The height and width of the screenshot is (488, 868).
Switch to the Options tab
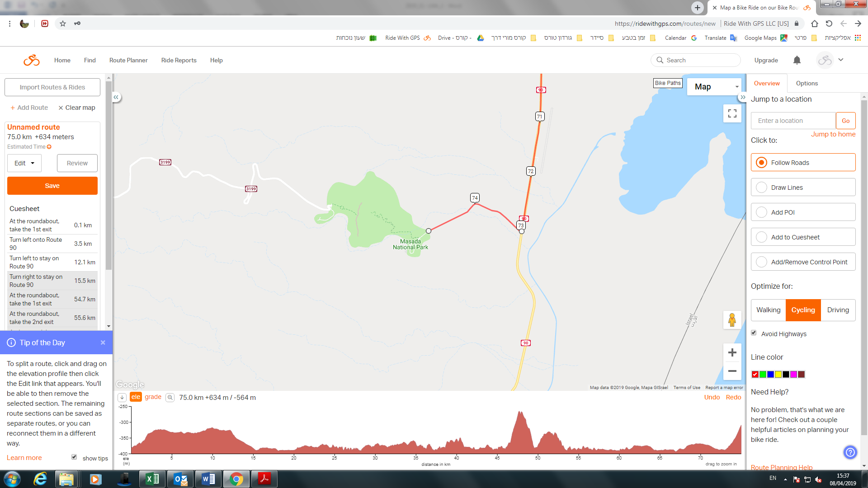[x=807, y=83]
